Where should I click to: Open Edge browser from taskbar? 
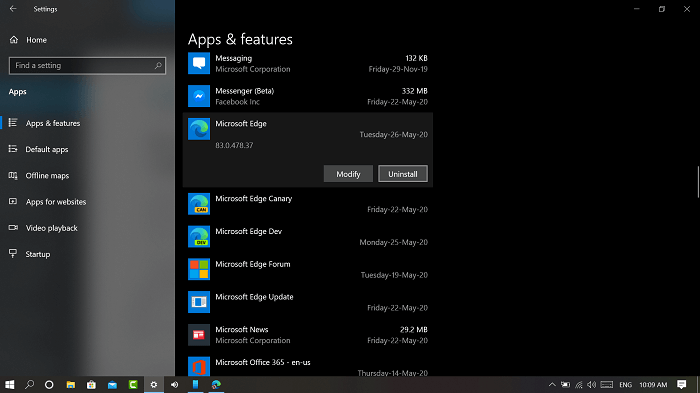[x=216, y=385]
